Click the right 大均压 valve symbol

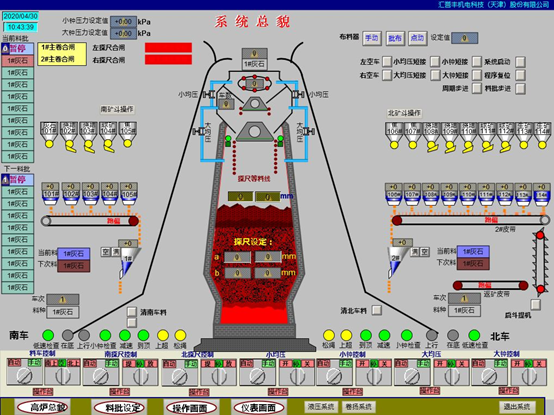coord(308,131)
